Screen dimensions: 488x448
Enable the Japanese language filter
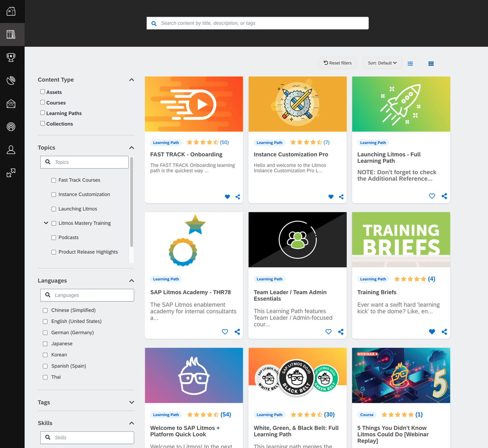click(45, 343)
